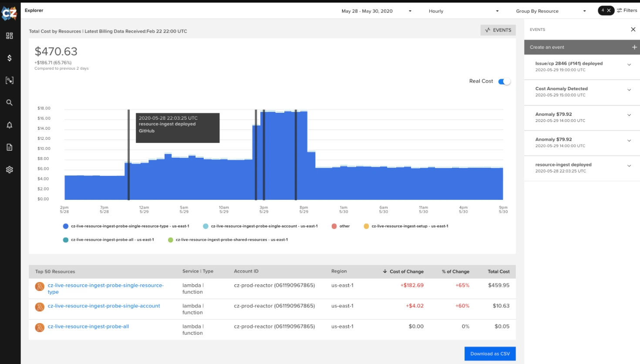Viewport: 640px width, 364px height.
Task: Click the Create an event plus button
Action: pyautogui.click(x=634, y=47)
